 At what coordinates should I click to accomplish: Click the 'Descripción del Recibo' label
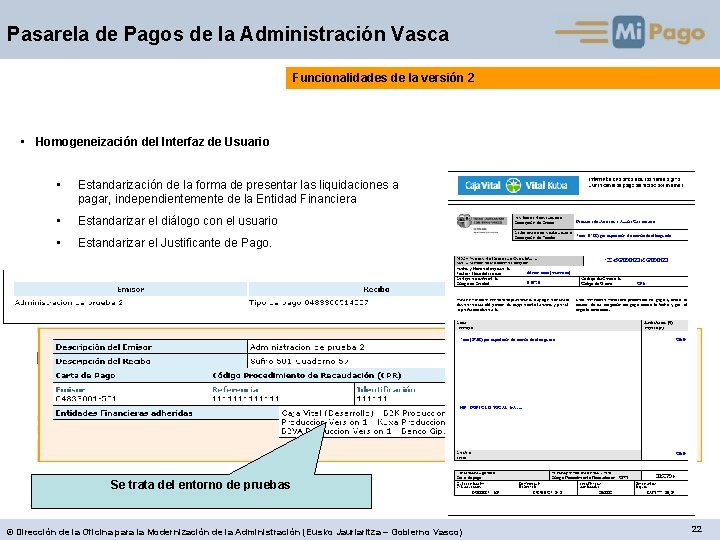tap(103, 361)
